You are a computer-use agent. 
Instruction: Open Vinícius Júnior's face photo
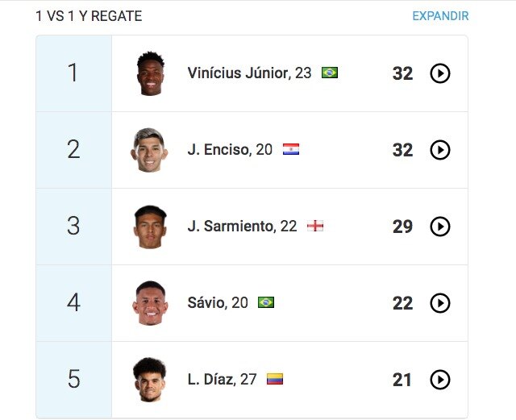pos(151,73)
